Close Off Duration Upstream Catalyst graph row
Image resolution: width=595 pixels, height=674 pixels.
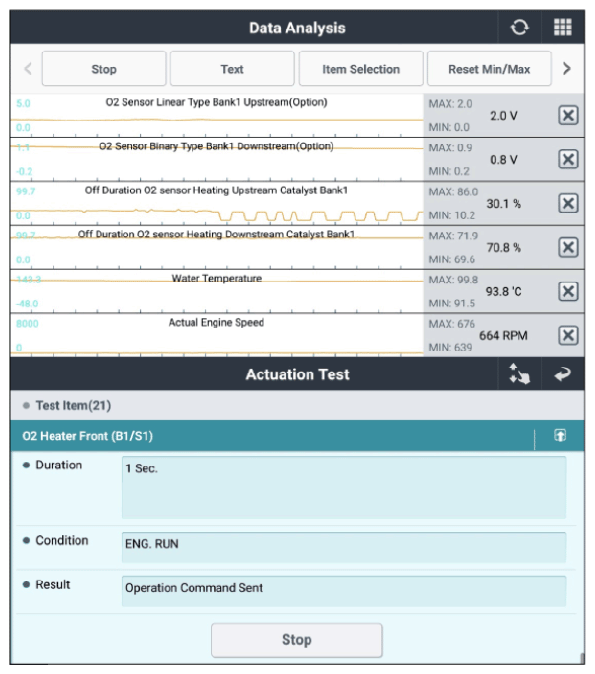coord(568,203)
